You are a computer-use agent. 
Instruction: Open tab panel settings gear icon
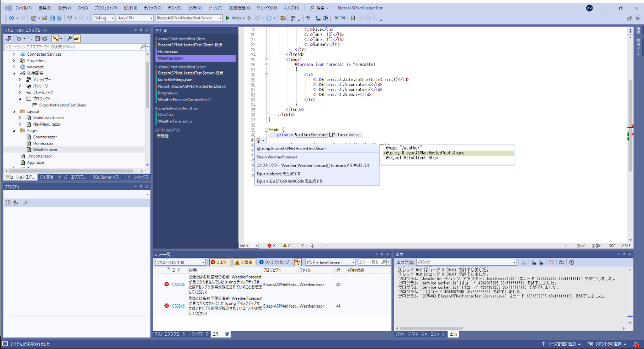tap(165, 30)
